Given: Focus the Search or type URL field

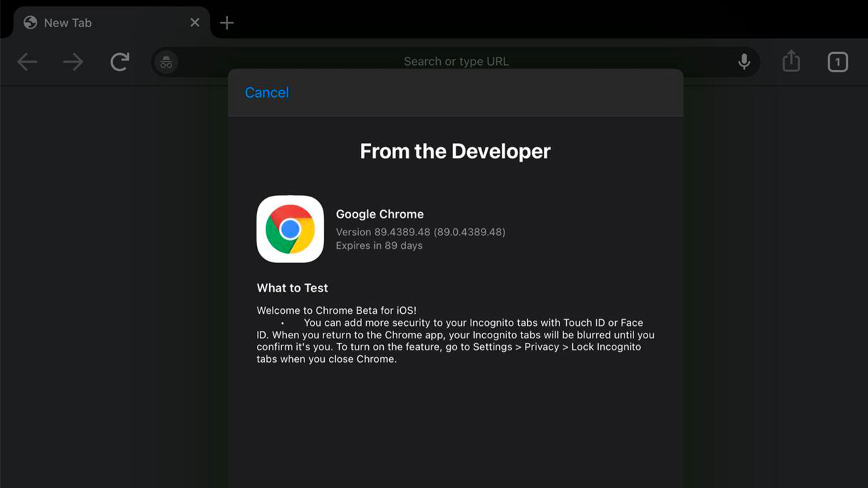Looking at the screenshot, I should [456, 62].
